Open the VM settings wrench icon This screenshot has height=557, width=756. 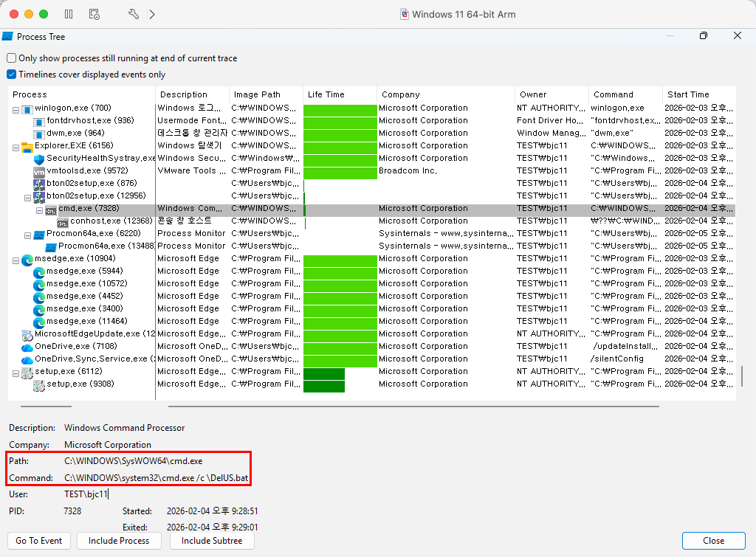click(x=134, y=14)
